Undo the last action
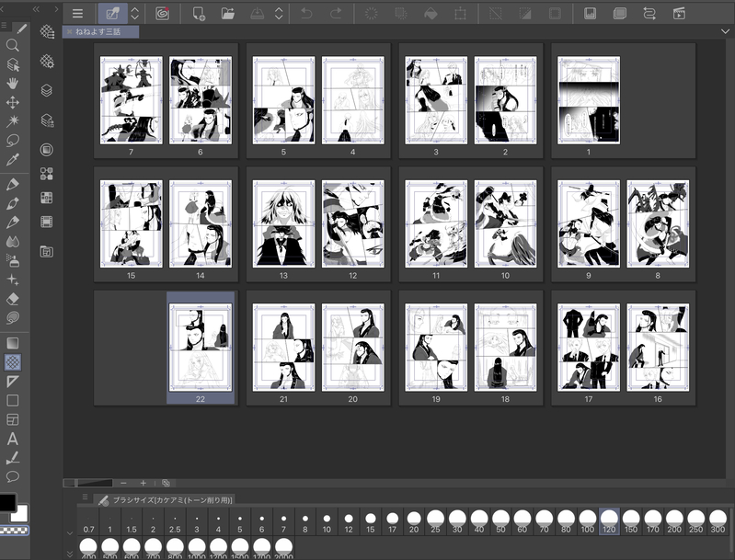 pos(306,14)
